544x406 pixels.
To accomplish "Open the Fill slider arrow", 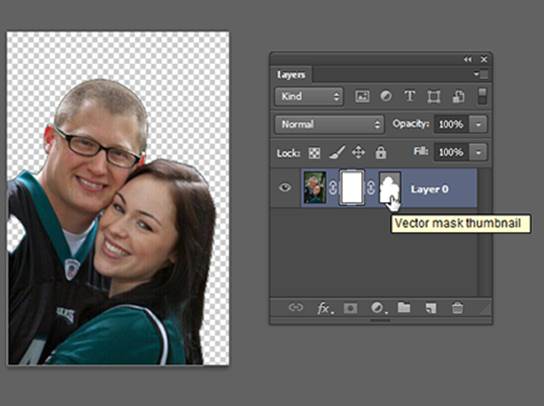I will pos(478,152).
